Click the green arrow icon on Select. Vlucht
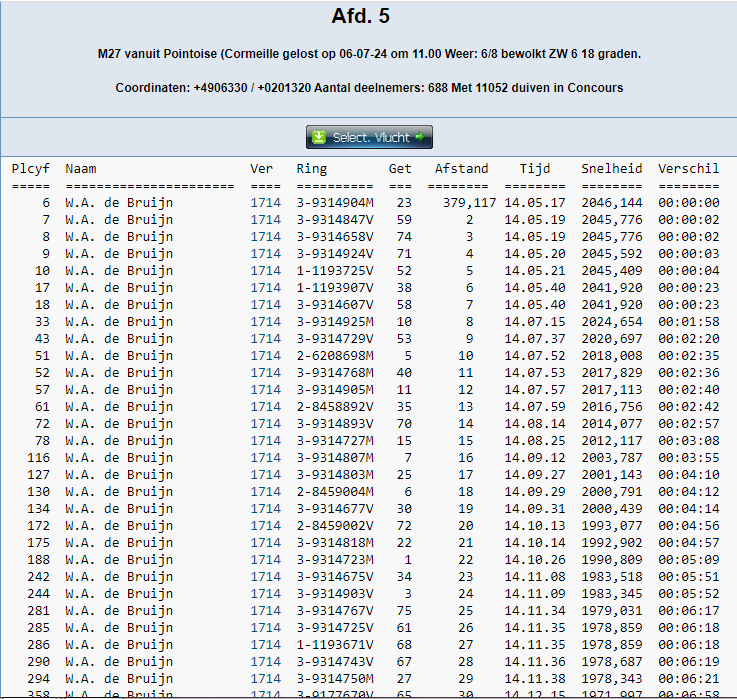 click(x=420, y=137)
